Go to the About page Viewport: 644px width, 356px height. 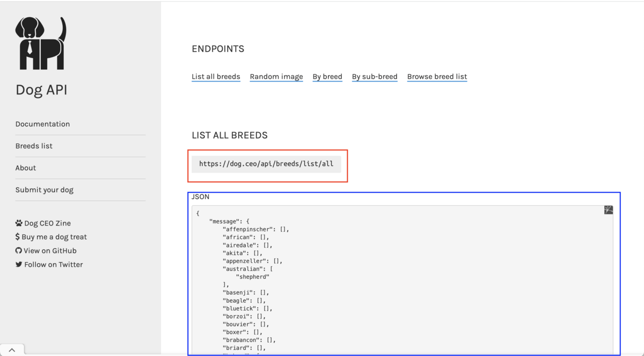26,168
